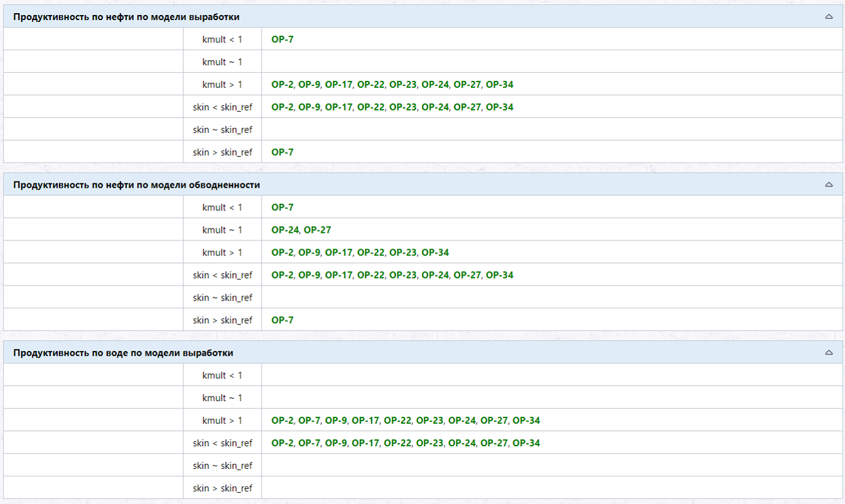Open OP-34 in обводненности kmult > 1 row

(435, 252)
